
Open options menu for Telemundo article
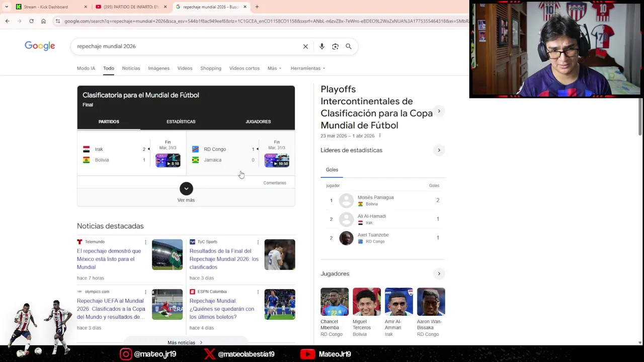145,242
